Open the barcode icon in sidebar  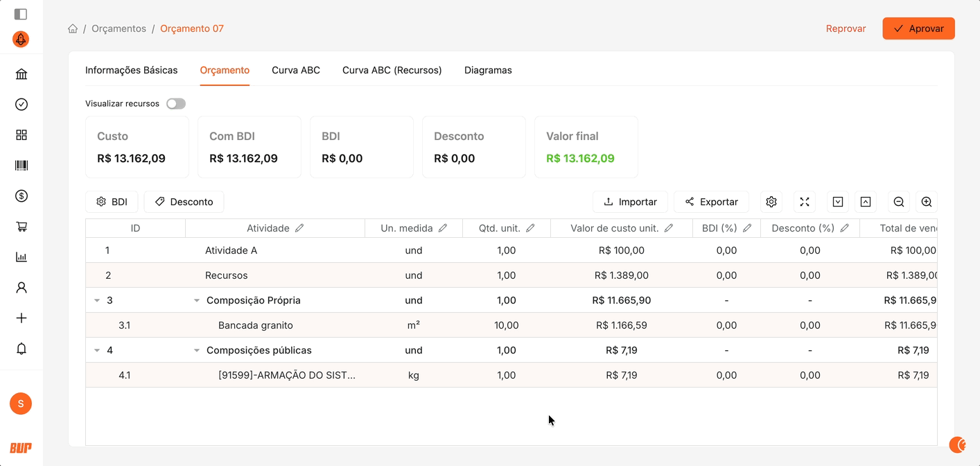(21, 166)
